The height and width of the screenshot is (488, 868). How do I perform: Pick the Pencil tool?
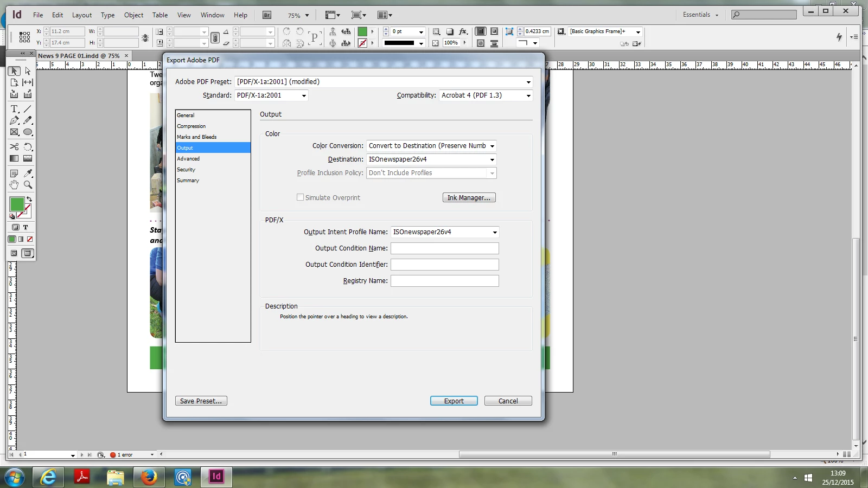tap(28, 120)
